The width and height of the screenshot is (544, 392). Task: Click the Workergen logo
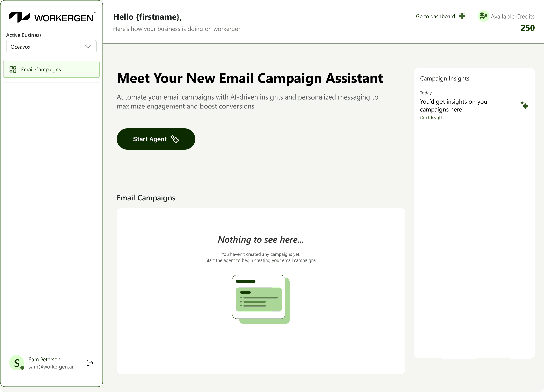click(x=52, y=18)
